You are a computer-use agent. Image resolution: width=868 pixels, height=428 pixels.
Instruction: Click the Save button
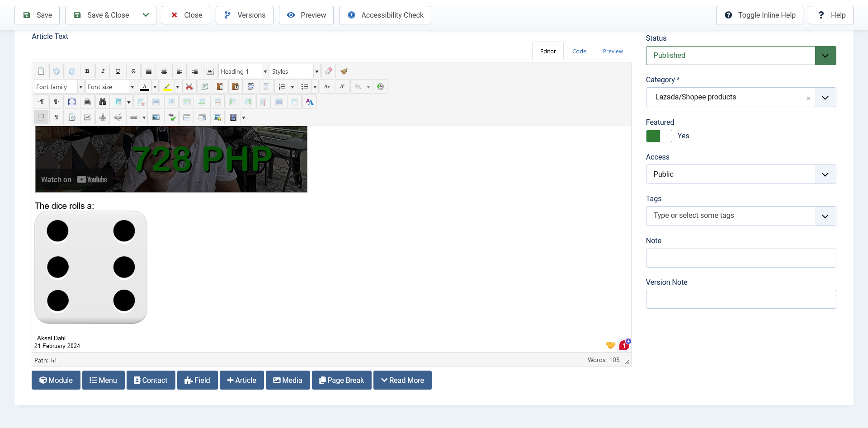coord(38,15)
